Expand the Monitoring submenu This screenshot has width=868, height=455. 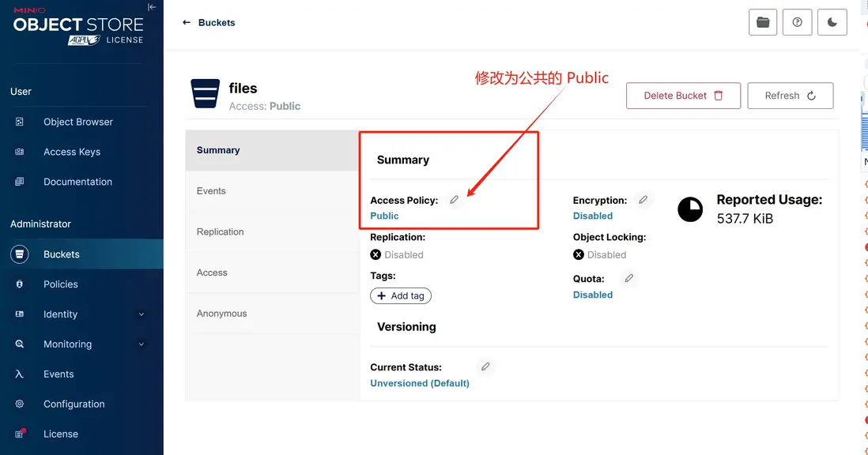click(x=142, y=344)
